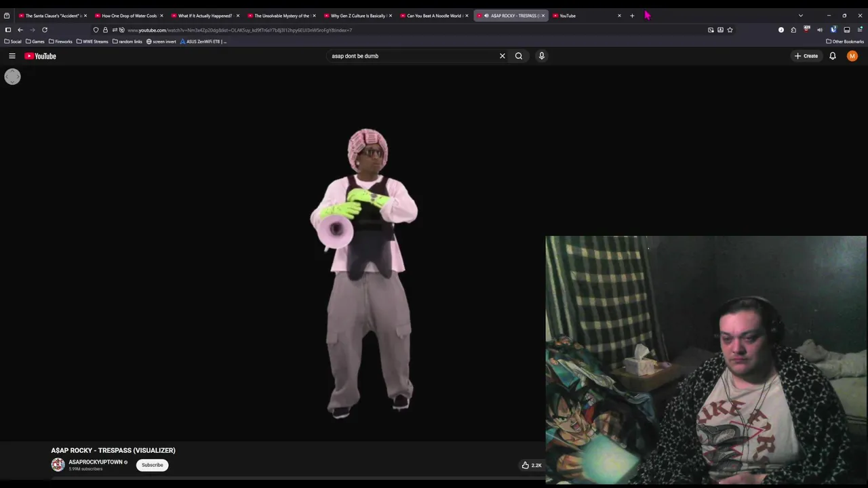Open the YouTube hamburger guide menu

tap(12, 56)
